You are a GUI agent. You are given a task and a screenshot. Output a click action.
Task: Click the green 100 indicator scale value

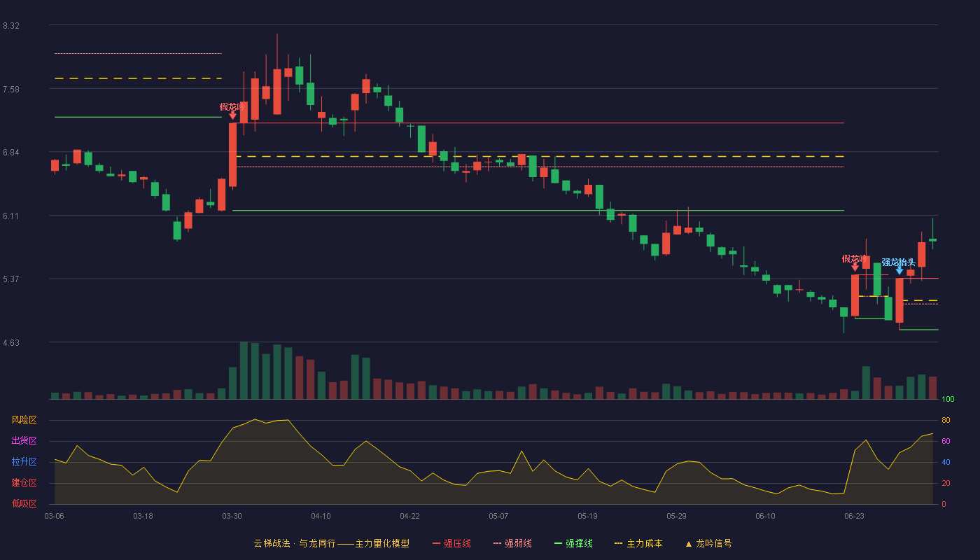[948, 400]
